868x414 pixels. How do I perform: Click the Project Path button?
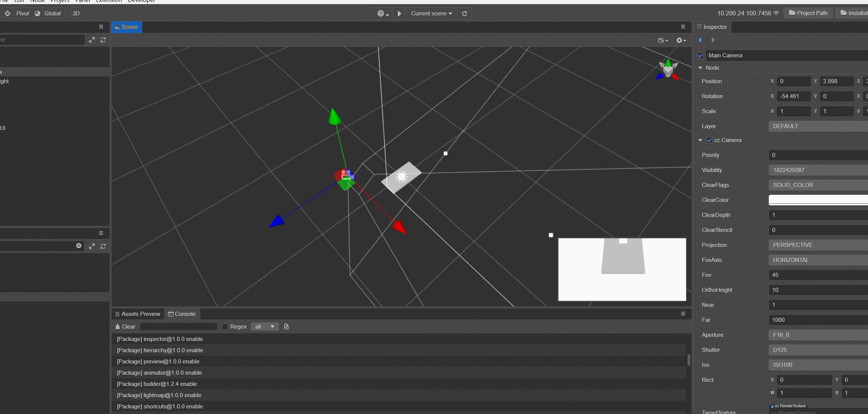(x=808, y=13)
